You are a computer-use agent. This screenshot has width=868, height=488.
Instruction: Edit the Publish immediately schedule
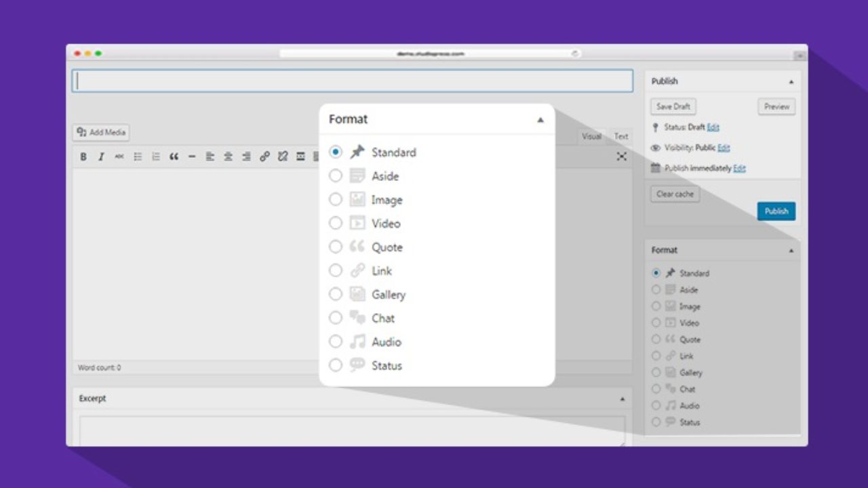(739, 168)
